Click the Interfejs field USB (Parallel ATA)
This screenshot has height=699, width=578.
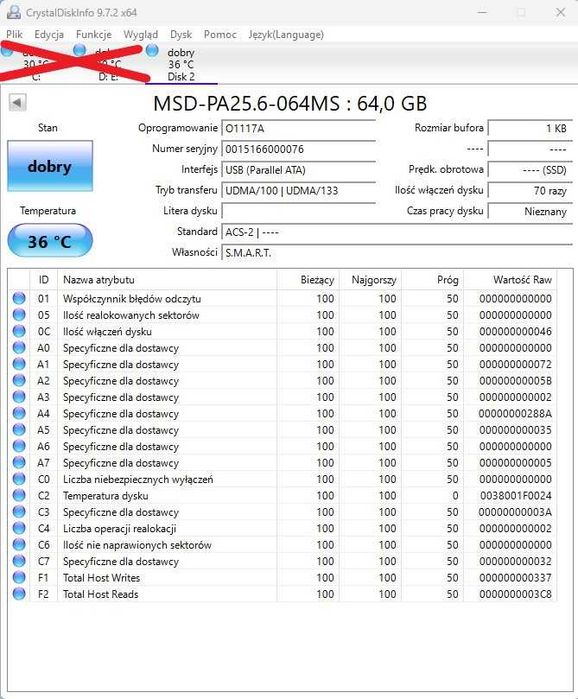tap(299, 170)
